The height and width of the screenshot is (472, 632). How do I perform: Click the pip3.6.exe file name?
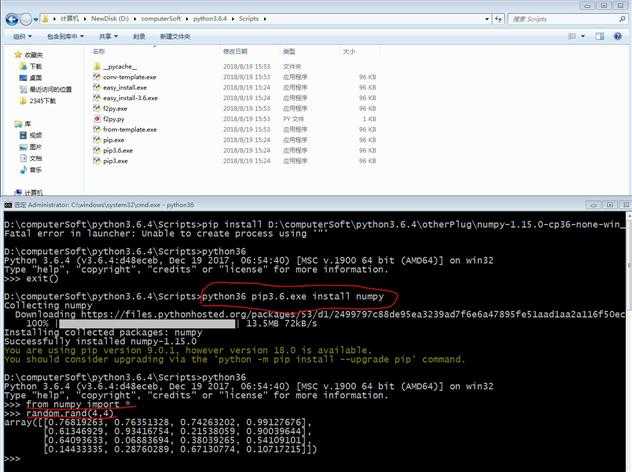[x=118, y=150]
